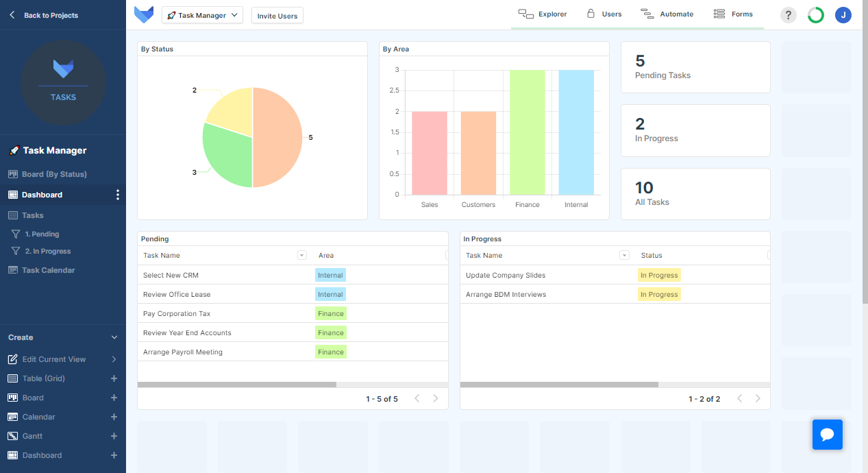Open Dashboard three-dot options menu
Screen dimensions: 868x473
pos(118,195)
